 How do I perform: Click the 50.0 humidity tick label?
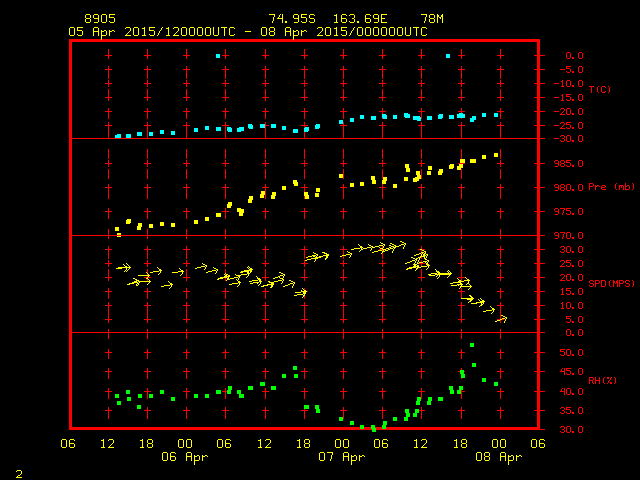[571, 353]
